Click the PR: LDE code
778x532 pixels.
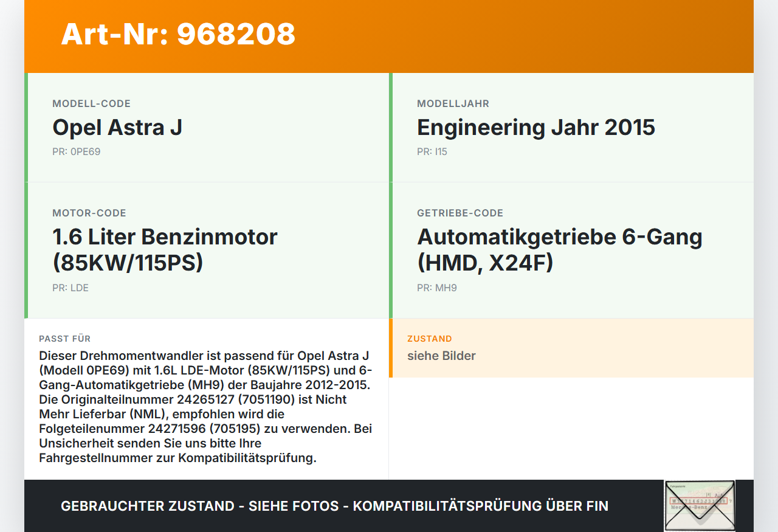[x=71, y=288]
